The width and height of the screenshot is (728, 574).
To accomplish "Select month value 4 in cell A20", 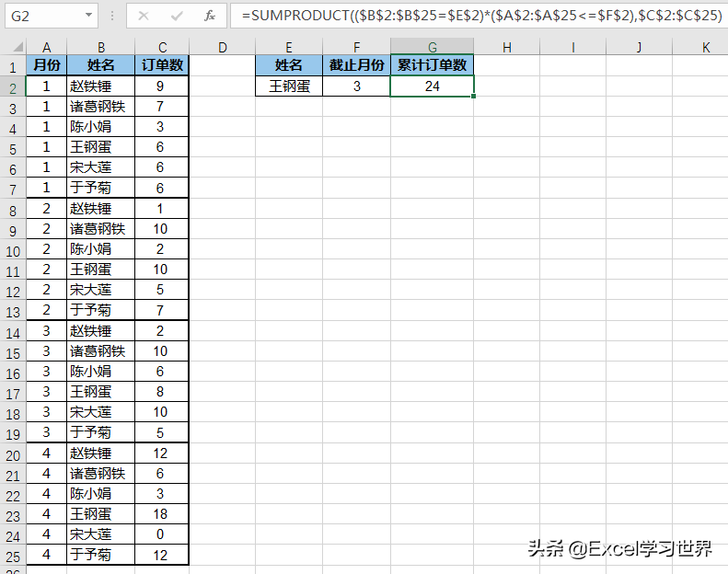I will (46, 453).
